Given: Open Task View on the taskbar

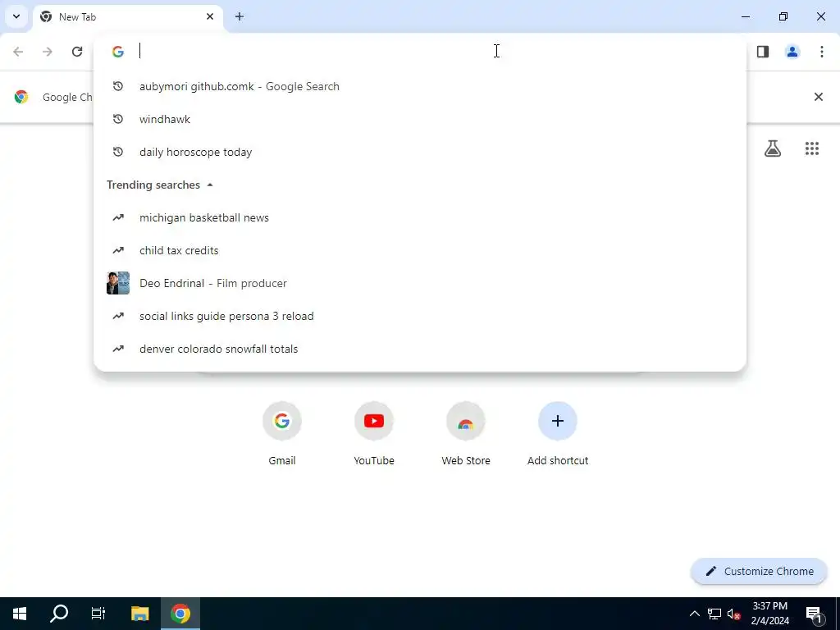Looking at the screenshot, I should click(x=98, y=614).
